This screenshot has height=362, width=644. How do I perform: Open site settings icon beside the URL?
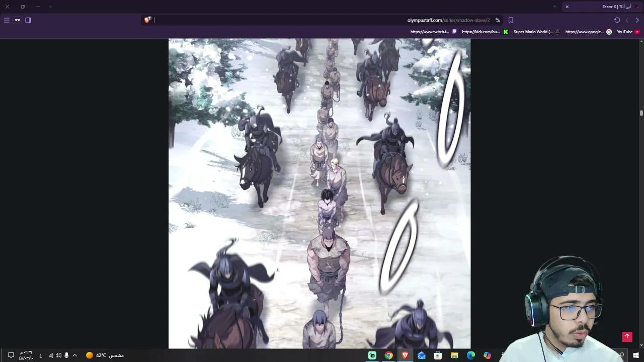(498, 20)
